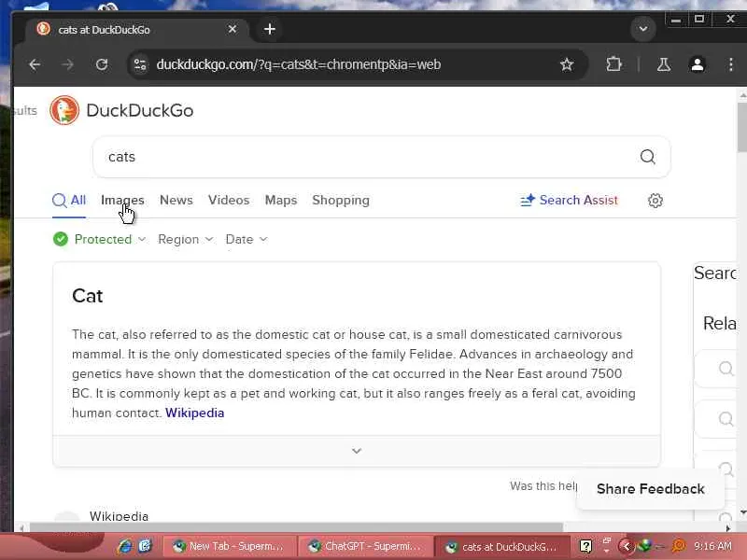Expand the Cat info card chevron

[x=357, y=451]
